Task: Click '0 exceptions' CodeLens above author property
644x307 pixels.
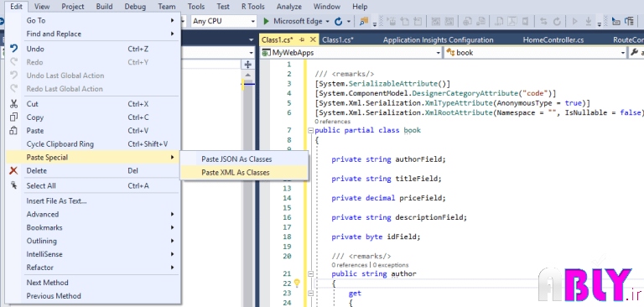Action: click(x=391, y=265)
